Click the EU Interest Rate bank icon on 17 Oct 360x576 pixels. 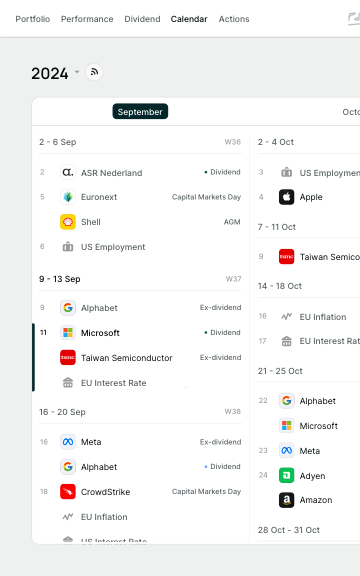click(x=287, y=341)
